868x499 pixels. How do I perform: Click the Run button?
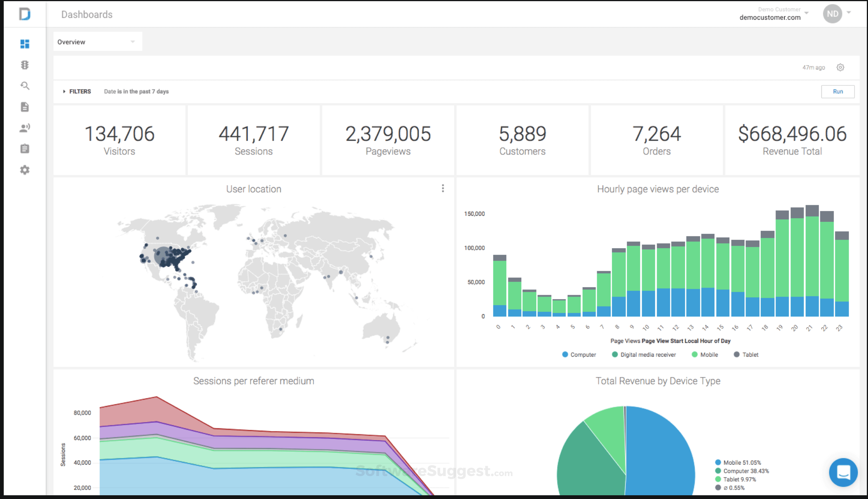pyautogui.click(x=838, y=91)
